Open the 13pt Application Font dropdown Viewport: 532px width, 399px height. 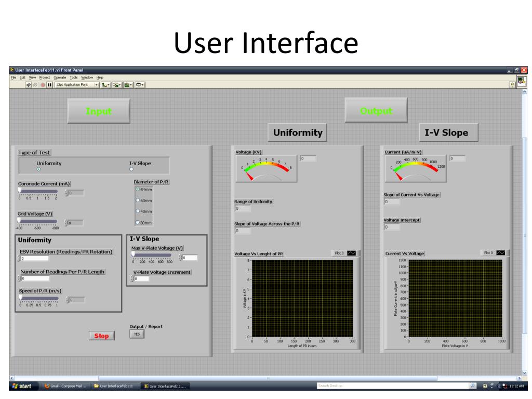tap(77, 85)
